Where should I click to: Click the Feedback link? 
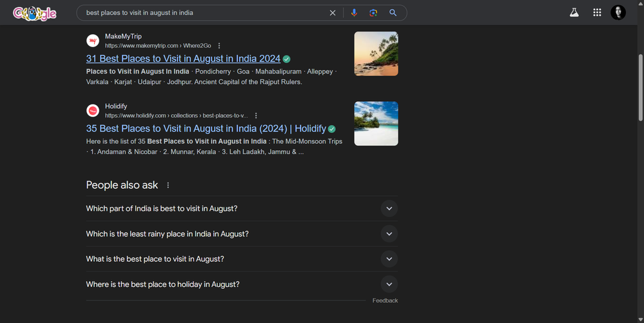tap(385, 301)
